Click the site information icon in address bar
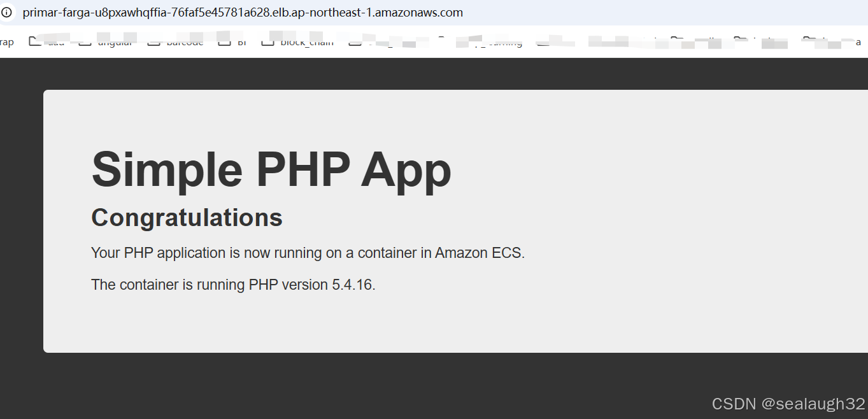The height and width of the screenshot is (419, 868). tap(6, 12)
